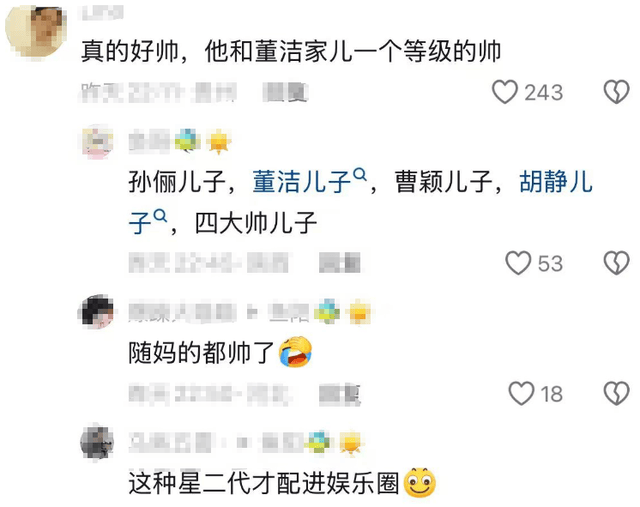Like the 四大帅儿子 reply with 53 likes
This screenshot has height=507, width=640.
click(518, 263)
